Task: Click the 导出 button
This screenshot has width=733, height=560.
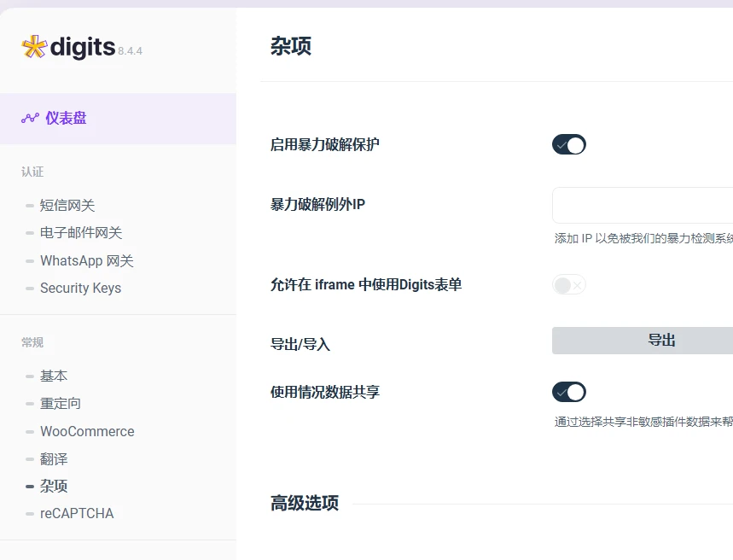Action: [x=663, y=340]
